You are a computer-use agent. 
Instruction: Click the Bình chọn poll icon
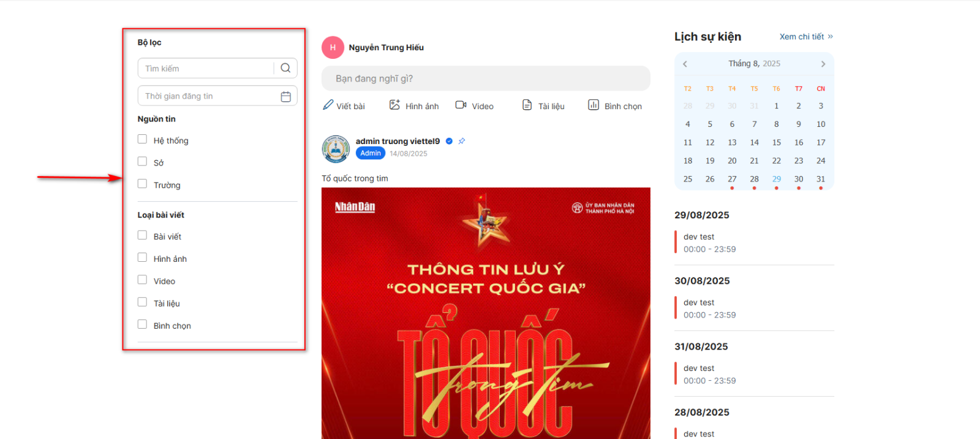point(594,105)
